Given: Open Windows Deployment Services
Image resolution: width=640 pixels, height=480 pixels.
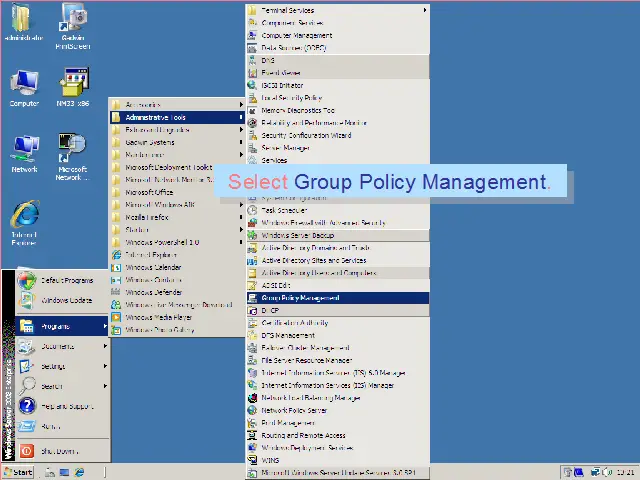Looking at the screenshot, I should tap(338, 448).
